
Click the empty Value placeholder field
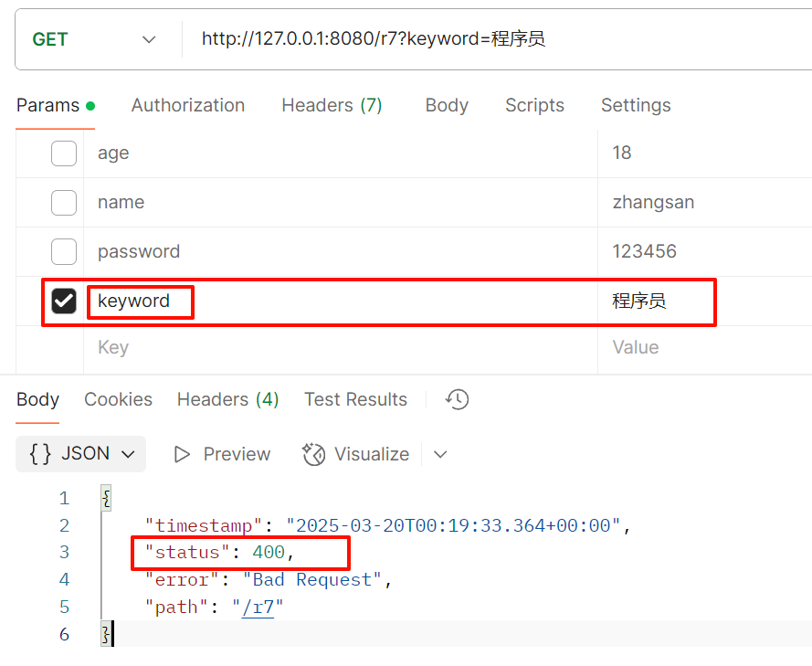(705, 347)
